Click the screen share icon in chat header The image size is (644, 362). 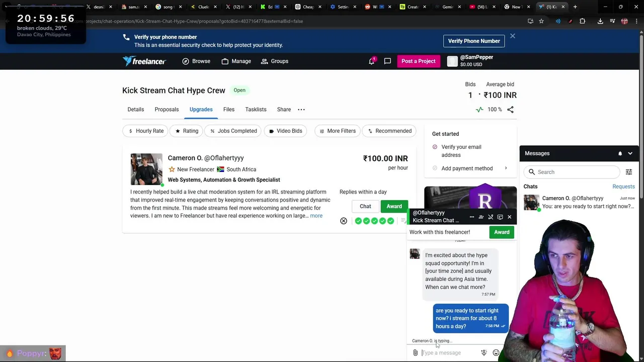500,217
